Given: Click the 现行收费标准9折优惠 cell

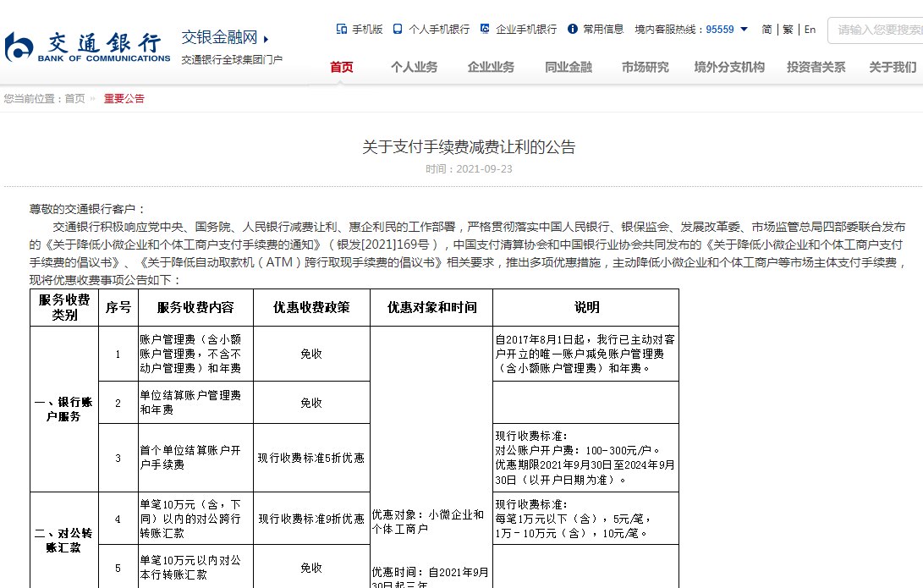Looking at the screenshot, I should (x=311, y=519).
